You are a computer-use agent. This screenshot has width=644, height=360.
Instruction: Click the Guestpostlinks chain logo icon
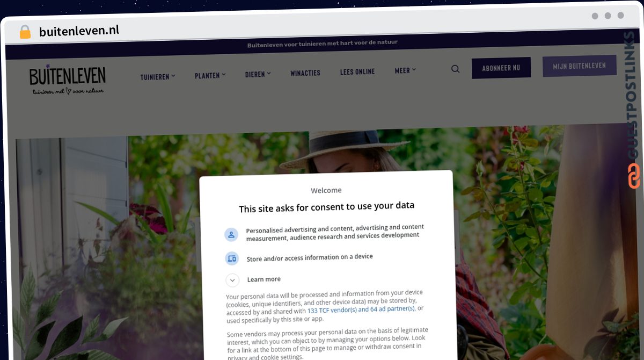tap(634, 176)
